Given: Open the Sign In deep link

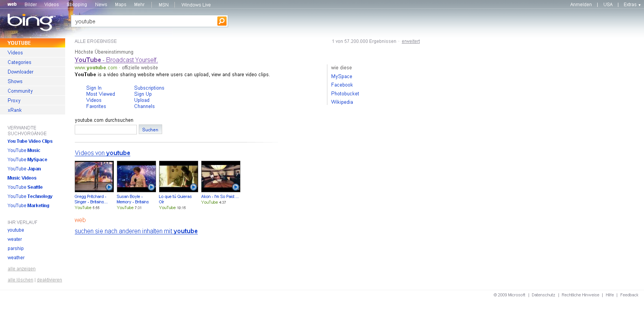Looking at the screenshot, I should pos(94,88).
